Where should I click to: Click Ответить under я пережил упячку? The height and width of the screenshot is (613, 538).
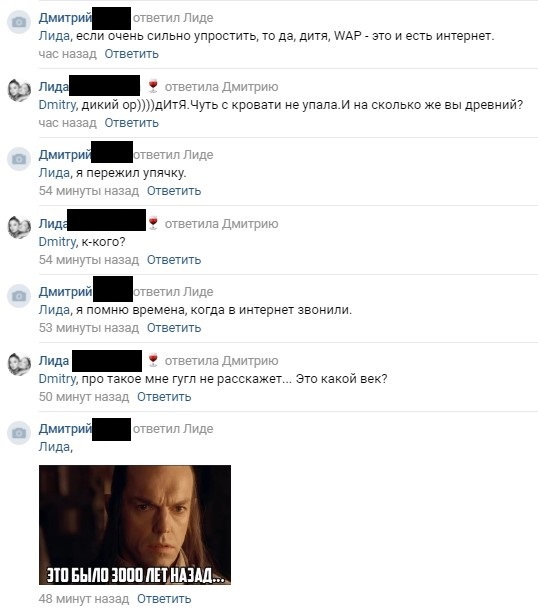pyautogui.click(x=174, y=191)
